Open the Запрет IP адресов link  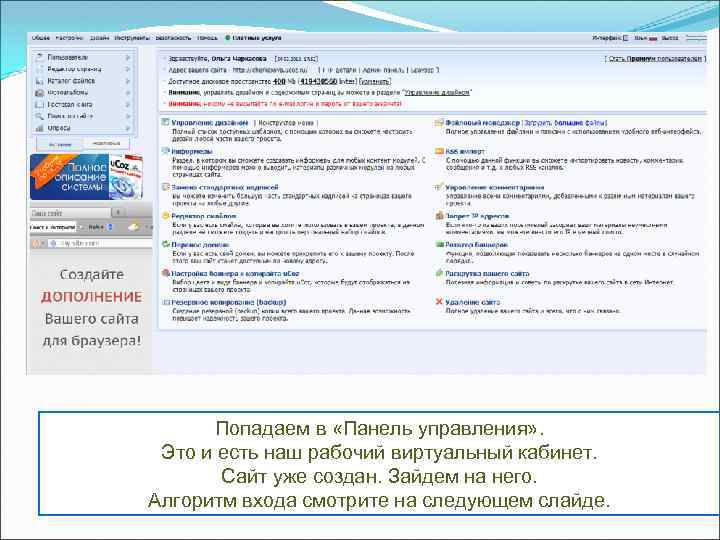[477, 216]
